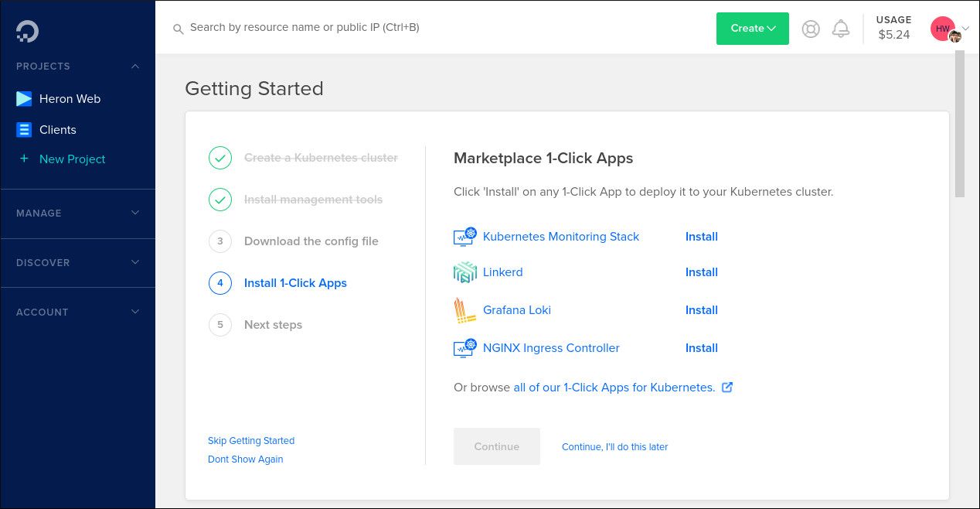This screenshot has width=980, height=509.
Task: Click the Kubernetes Monitoring Stack icon
Action: 464,237
